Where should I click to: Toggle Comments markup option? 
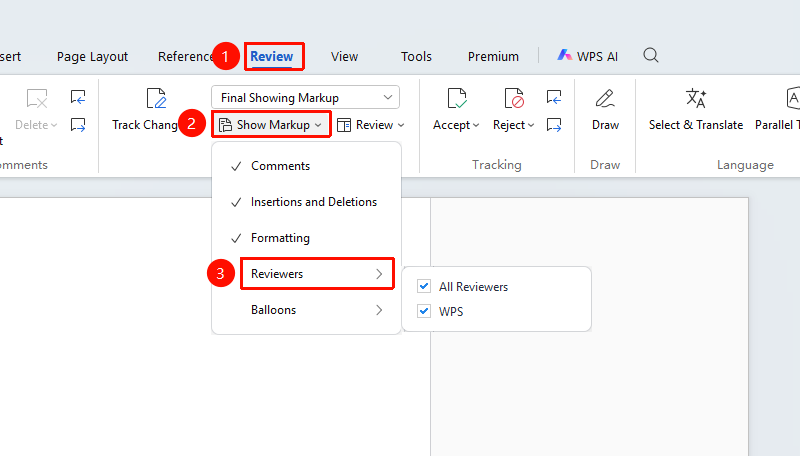click(x=306, y=166)
